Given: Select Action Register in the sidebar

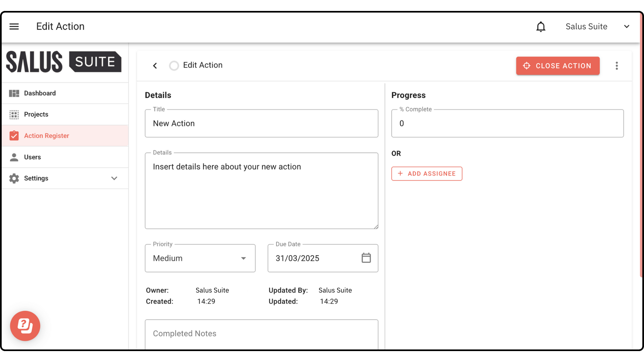Looking at the screenshot, I should [x=46, y=136].
